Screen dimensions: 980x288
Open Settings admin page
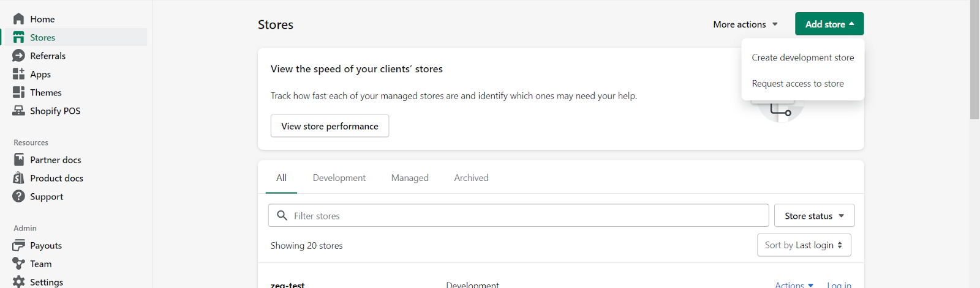47,282
